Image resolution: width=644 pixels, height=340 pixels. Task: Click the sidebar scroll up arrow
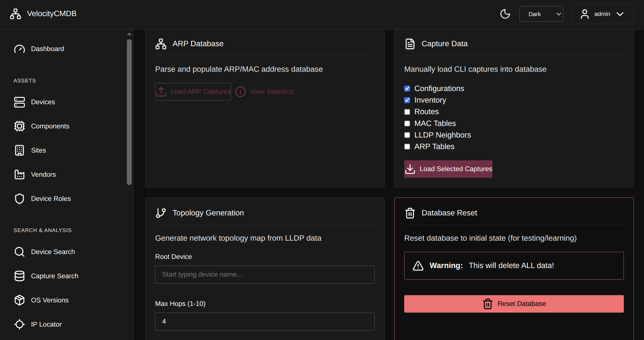(x=129, y=34)
